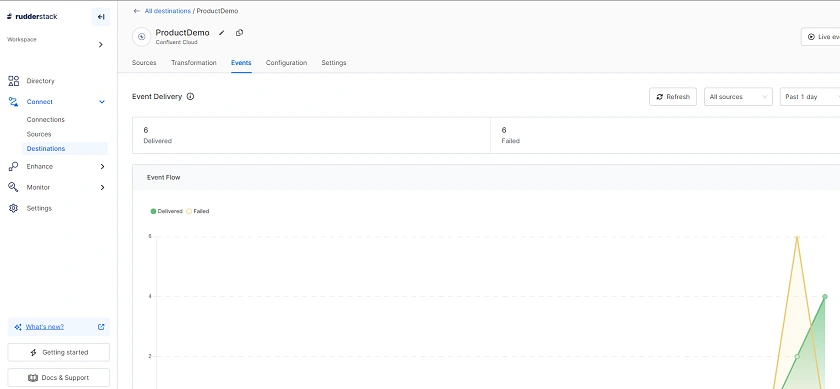The height and width of the screenshot is (389, 840).
Task: Open the Directory icon in sidebar
Action: pos(13,81)
